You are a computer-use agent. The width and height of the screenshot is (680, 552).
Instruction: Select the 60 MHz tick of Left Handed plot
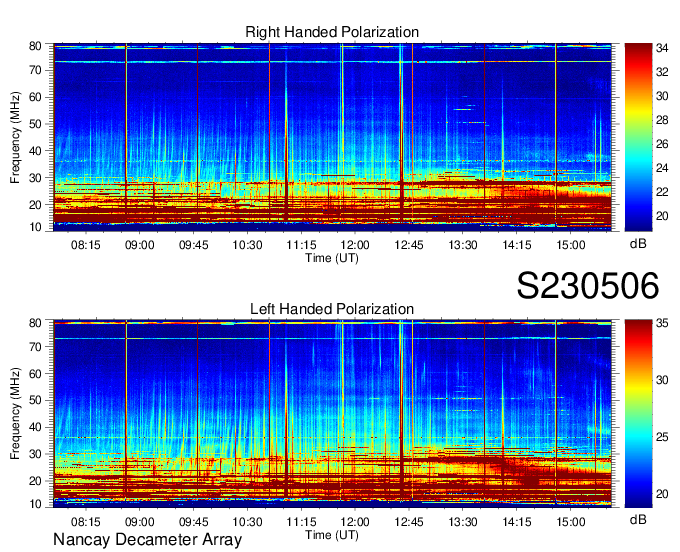35,374
